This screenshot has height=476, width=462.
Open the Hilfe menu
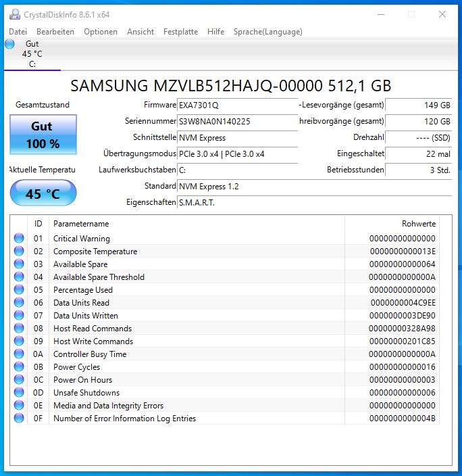(215, 32)
